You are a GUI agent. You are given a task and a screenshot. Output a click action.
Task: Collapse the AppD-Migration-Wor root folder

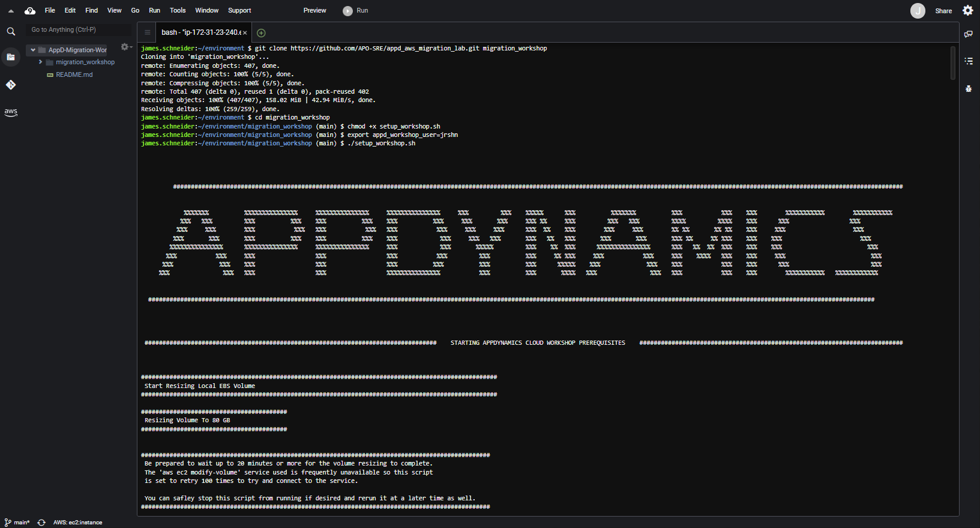pos(33,50)
